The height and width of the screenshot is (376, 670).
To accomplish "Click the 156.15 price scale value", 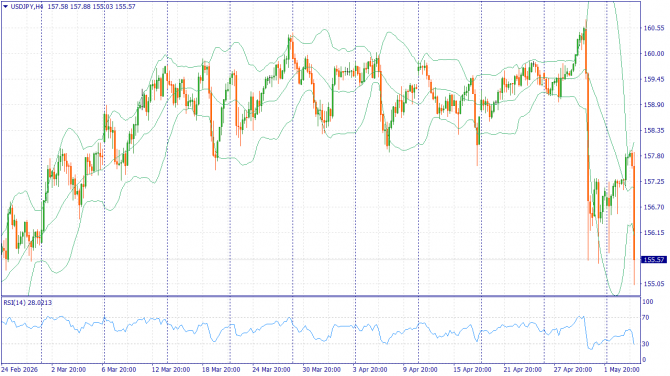I will tap(653, 233).
